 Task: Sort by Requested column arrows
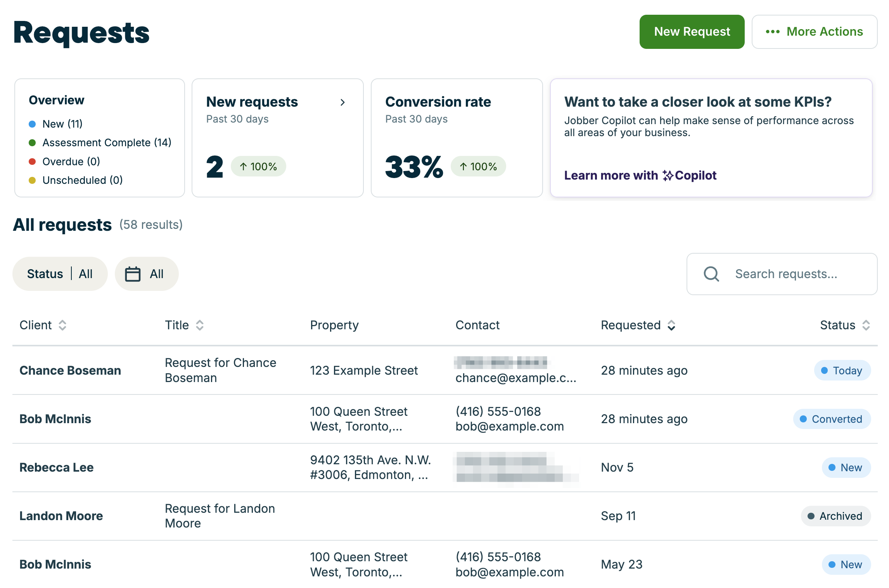(x=671, y=325)
